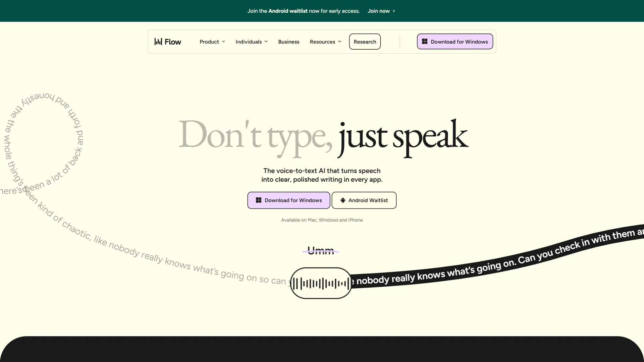Click the struck-through 'Umm' word
The width and height of the screenshot is (644, 362).
321,251
